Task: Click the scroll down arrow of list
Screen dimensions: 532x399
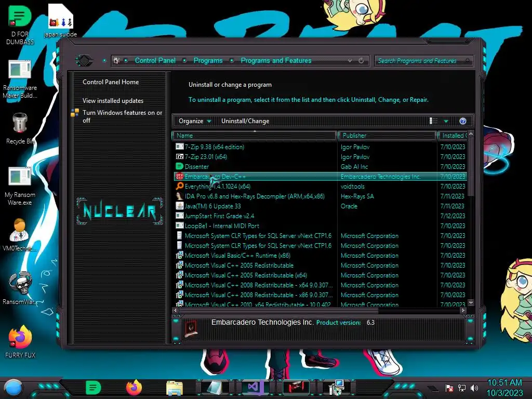Action: pyautogui.click(x=471, y=302)
